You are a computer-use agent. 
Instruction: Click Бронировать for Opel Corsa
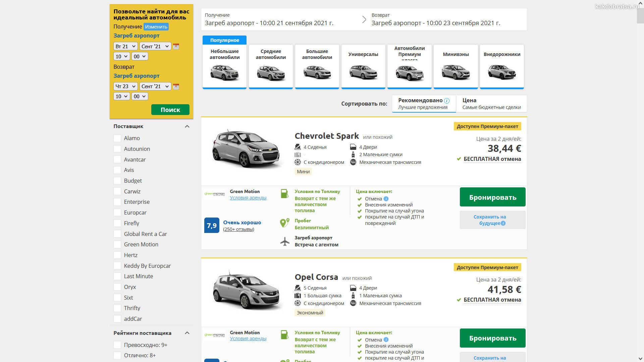tap(492, 338)
